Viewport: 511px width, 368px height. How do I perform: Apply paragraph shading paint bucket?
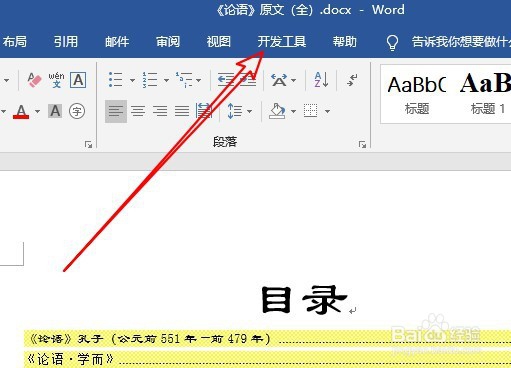click(x=277, y=111)
